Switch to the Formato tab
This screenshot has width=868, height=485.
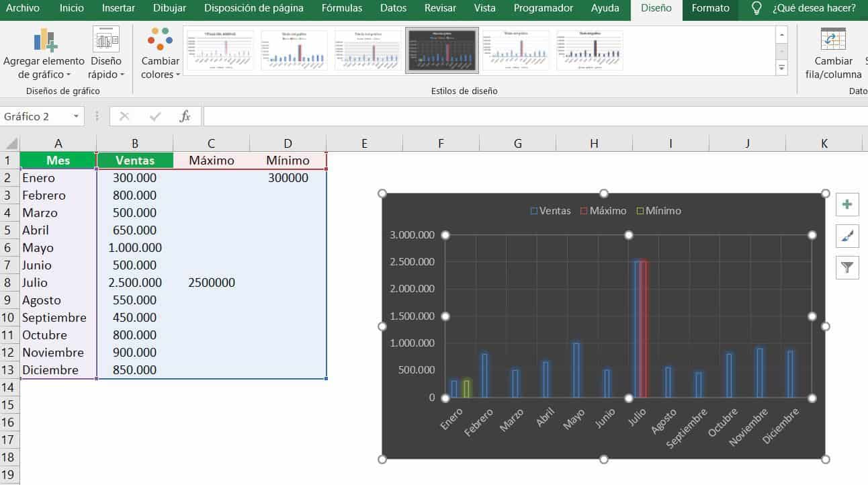point(711,8)
